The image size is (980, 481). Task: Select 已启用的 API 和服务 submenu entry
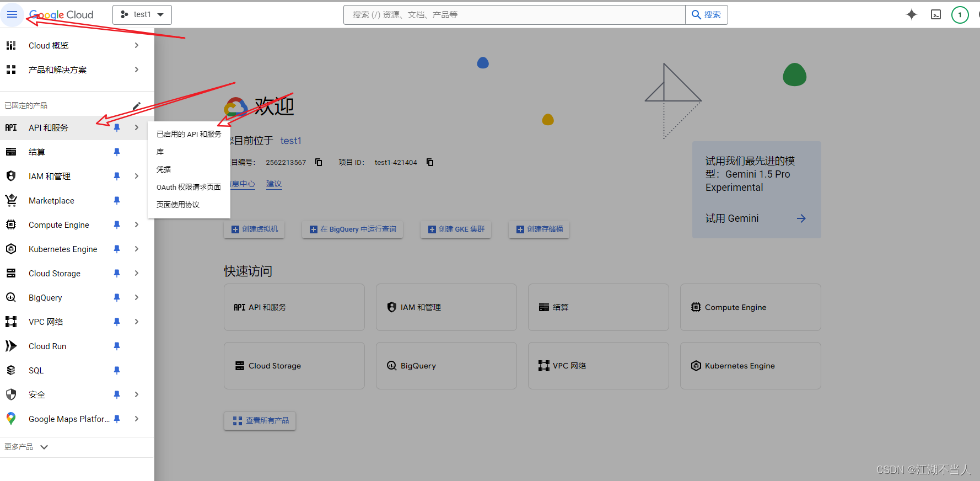189,134
